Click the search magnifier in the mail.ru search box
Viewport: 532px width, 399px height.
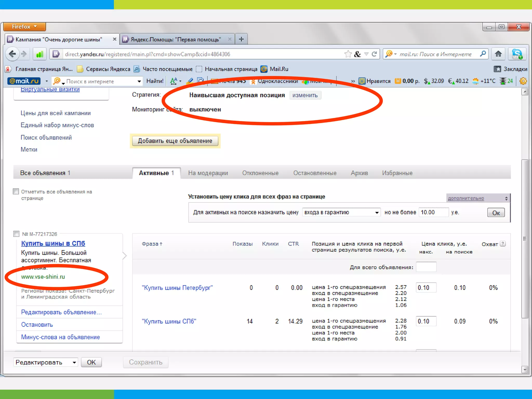483,54
